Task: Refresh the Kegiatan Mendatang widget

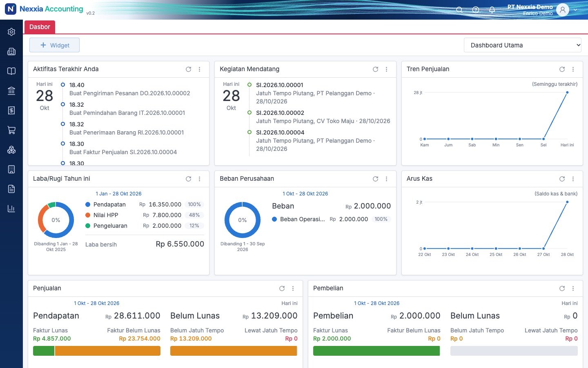Action: (375, 70)
